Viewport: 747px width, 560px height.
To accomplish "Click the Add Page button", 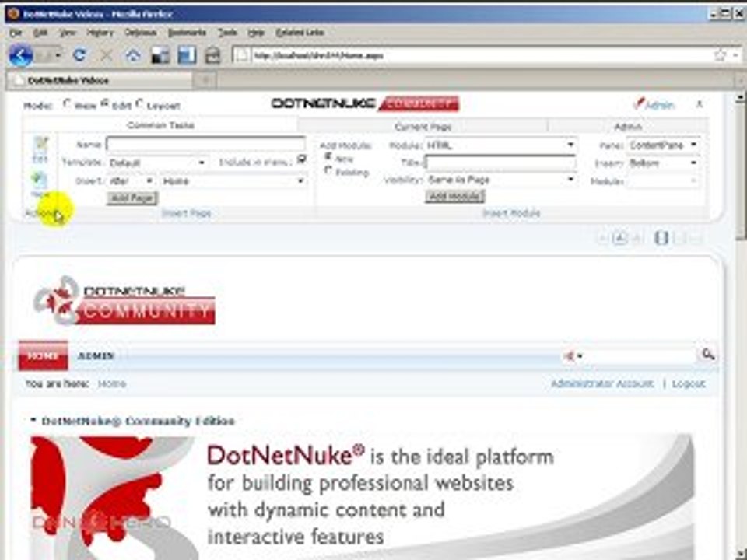I will (x=132, y=198).
